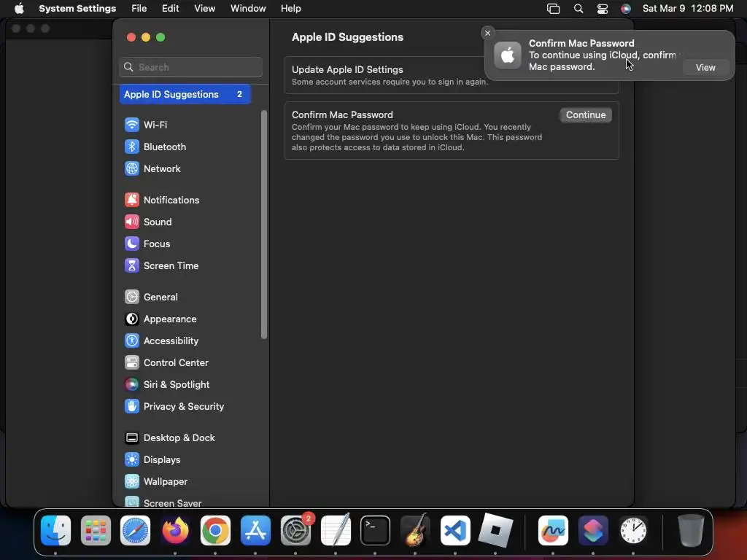Open the Window menu

(248, 9)
